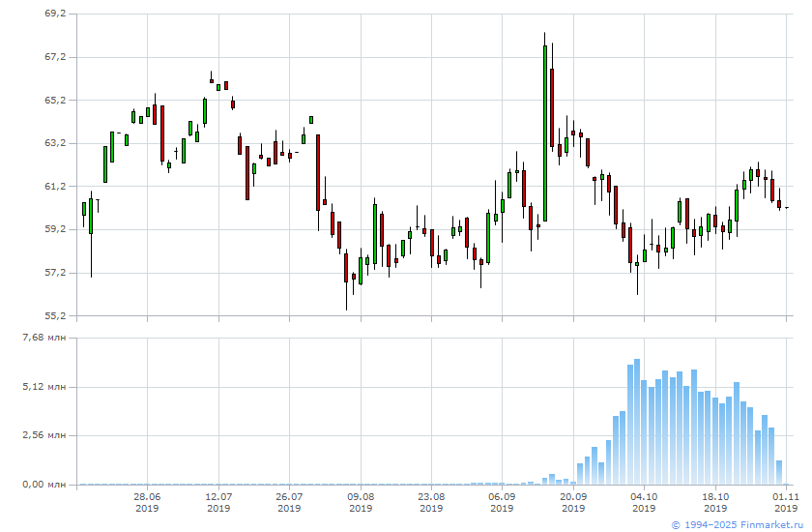Click the 57,2 price axis label

tap(55, 273)
